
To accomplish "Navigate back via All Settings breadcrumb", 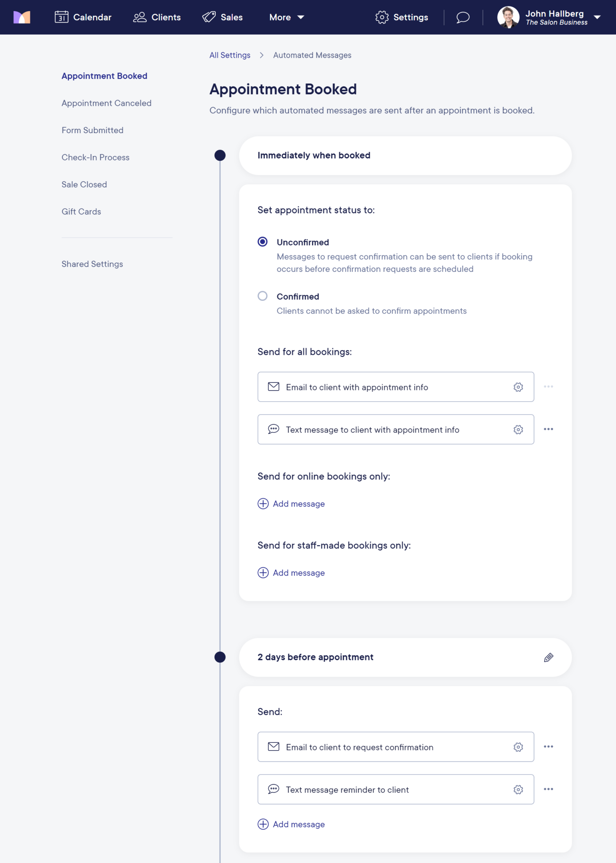I will pos(230,55).
